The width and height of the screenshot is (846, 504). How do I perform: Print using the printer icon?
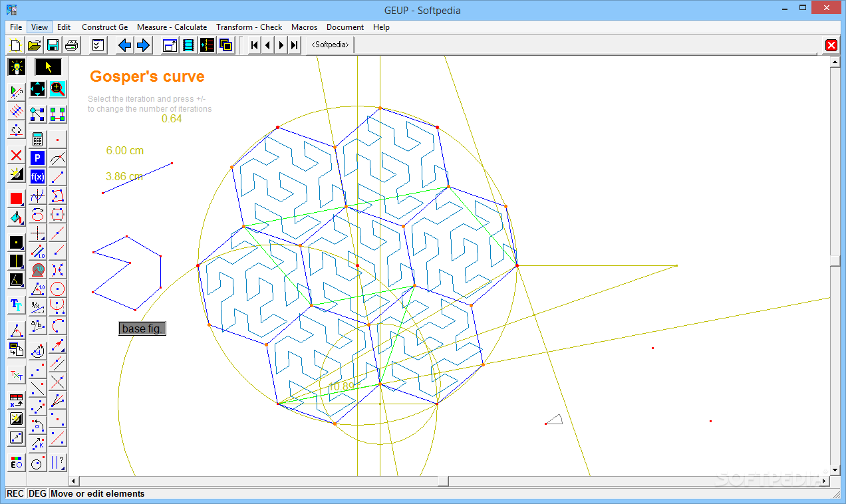coord(72,45)
